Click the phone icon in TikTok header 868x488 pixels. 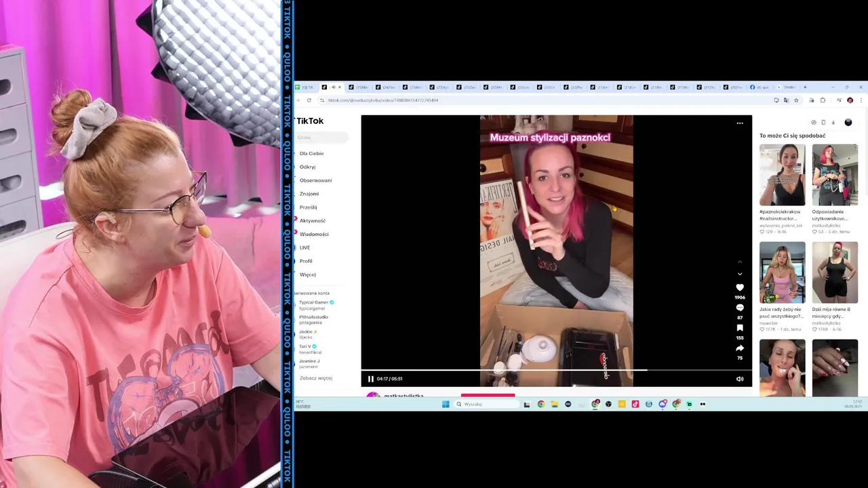pos(823,123)
